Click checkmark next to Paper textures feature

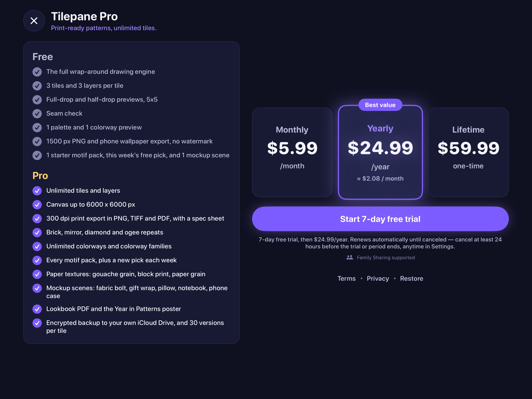point(37,274)
